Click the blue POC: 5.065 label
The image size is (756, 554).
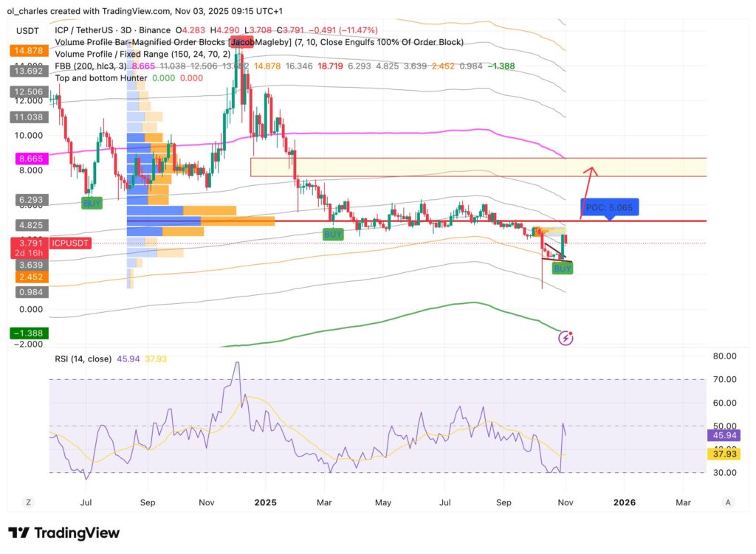(609, 208)
